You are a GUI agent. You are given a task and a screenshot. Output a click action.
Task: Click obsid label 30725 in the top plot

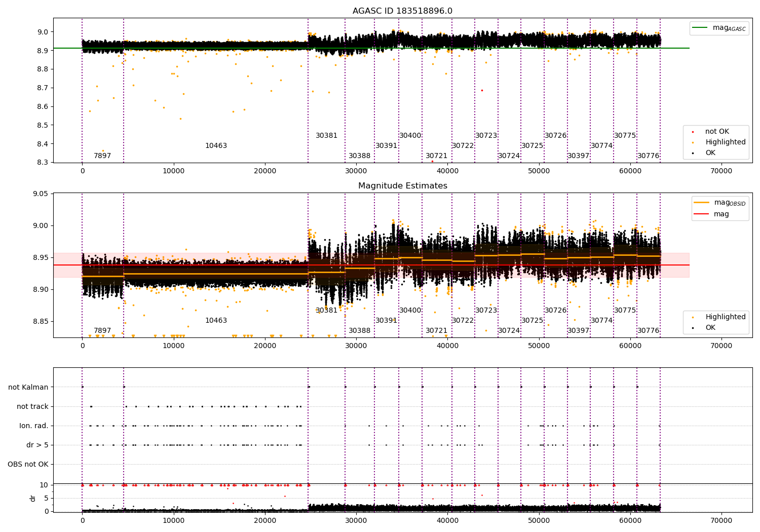(x=532, y=146)
